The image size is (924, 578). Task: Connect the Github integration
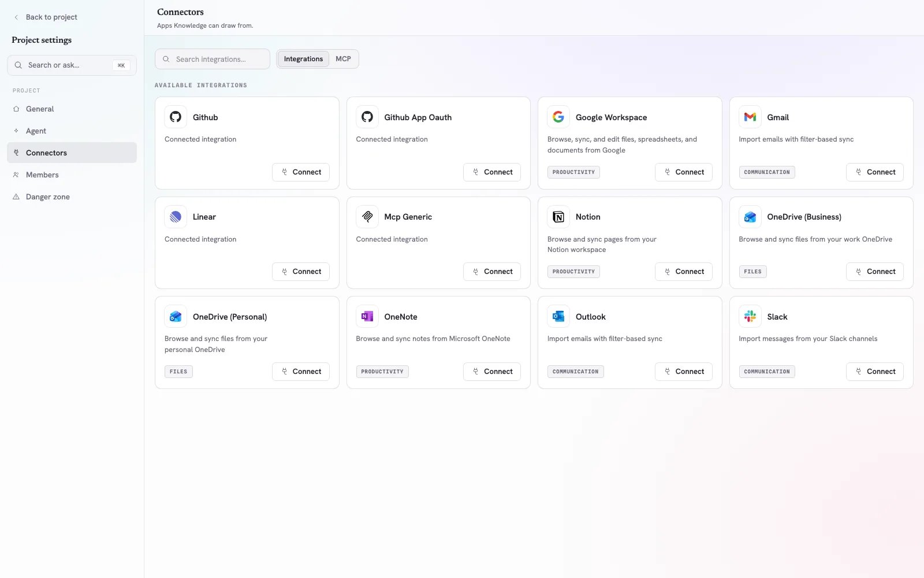coord(301,172)
